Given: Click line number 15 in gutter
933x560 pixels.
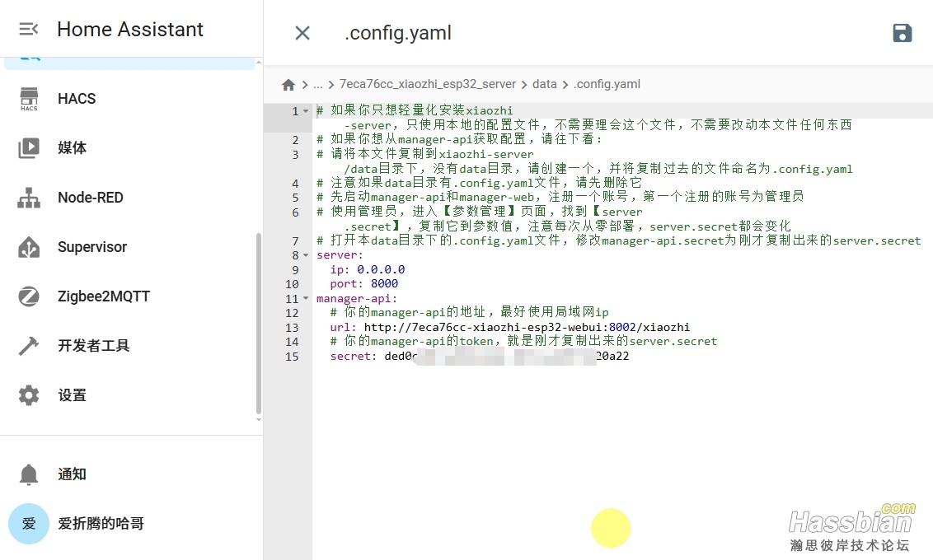Looking at the screenshot, I should click(292, 357).
